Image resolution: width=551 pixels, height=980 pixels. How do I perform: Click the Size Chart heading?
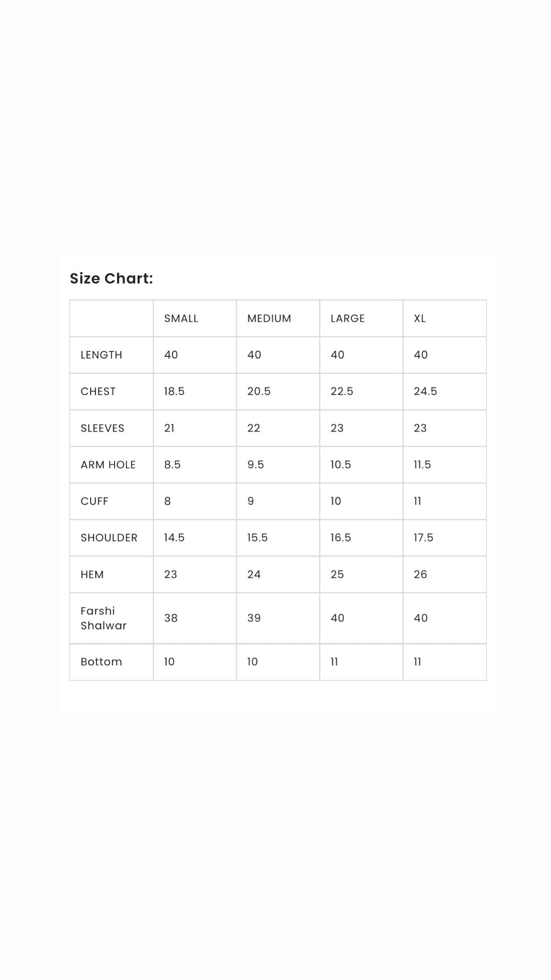coord(111,278)
